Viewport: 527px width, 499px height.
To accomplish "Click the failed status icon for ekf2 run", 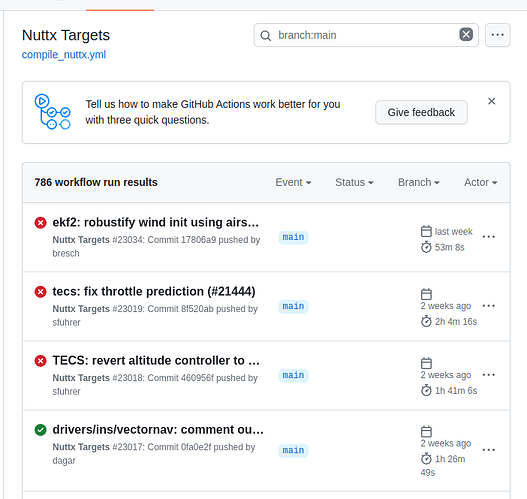I will pyautogui.click(x=40, y=222).
